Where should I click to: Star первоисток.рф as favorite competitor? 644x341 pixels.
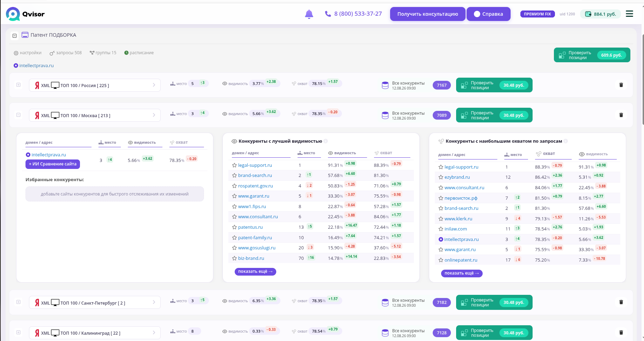click(441, 198)
